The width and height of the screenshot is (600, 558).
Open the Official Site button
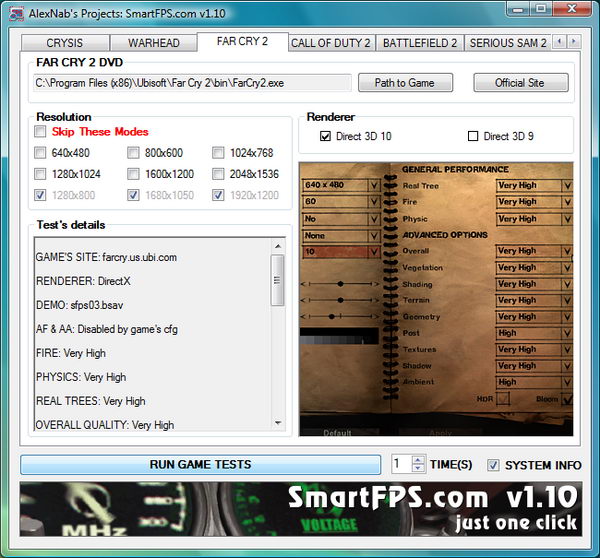521,83
